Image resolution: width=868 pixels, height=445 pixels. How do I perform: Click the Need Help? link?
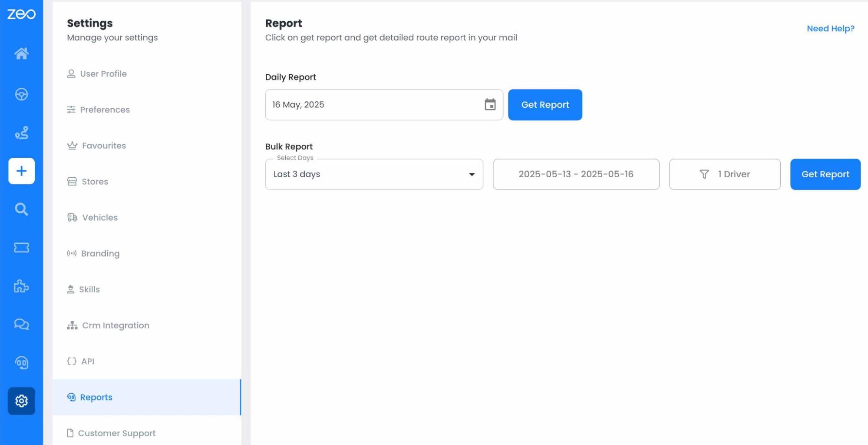click(x=830, y=29)
